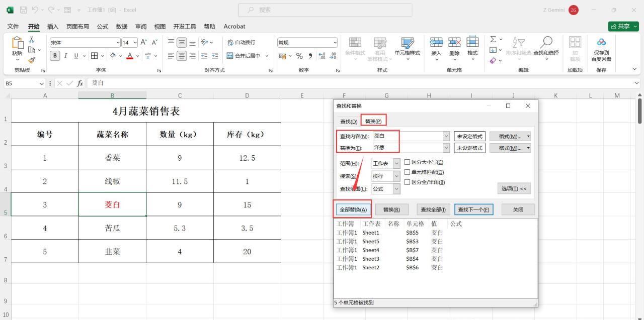The image size is (644, 320).
Task: Click the search box in title bar
Action: coord(325,10)
